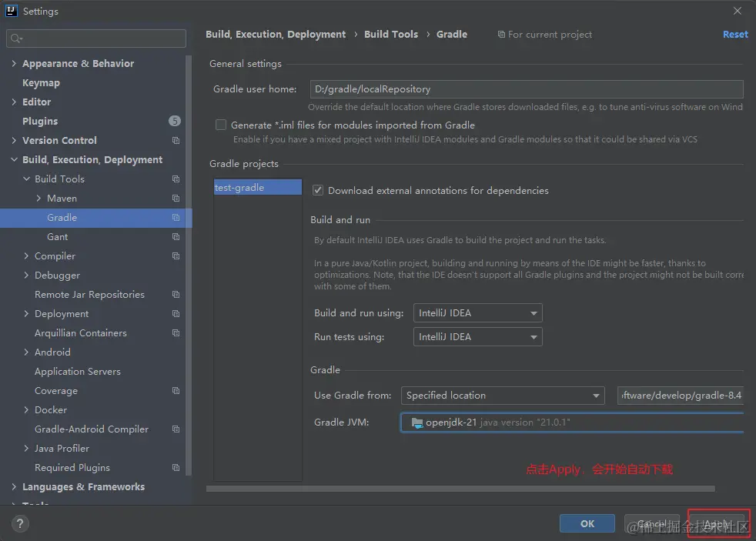Viewport: 756px width, 541px height.
Task: Select Gant under Build Tools
Action: tap(58, 237)
